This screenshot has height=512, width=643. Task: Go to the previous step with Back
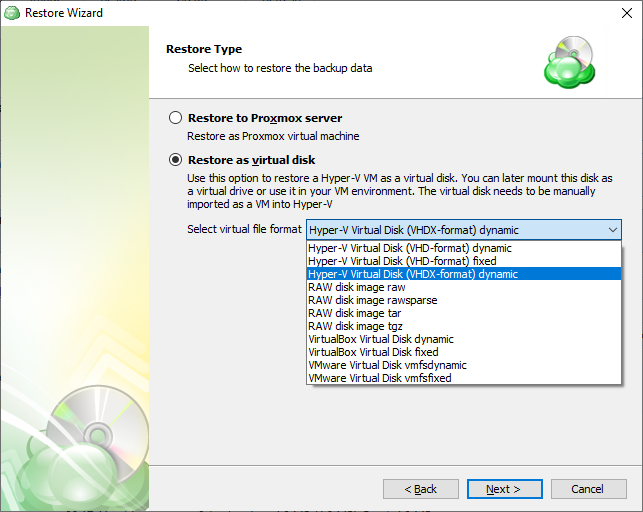(421, 489)
